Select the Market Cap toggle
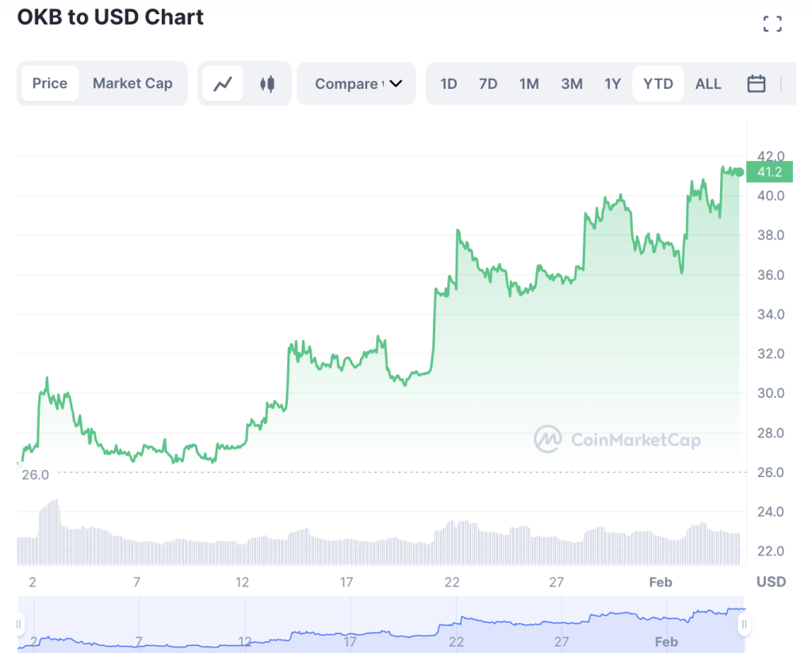This screenshot has height=653, width=812. (x=132, y=83)
